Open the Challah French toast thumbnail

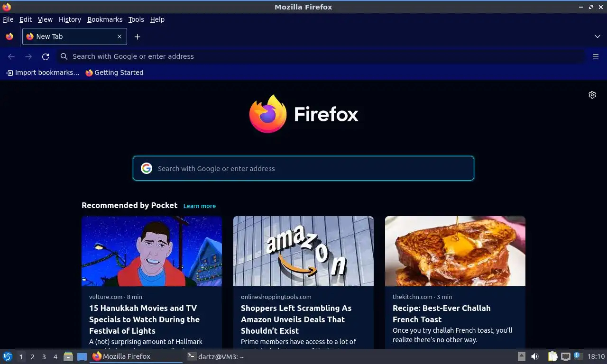[x=455, y=251]
